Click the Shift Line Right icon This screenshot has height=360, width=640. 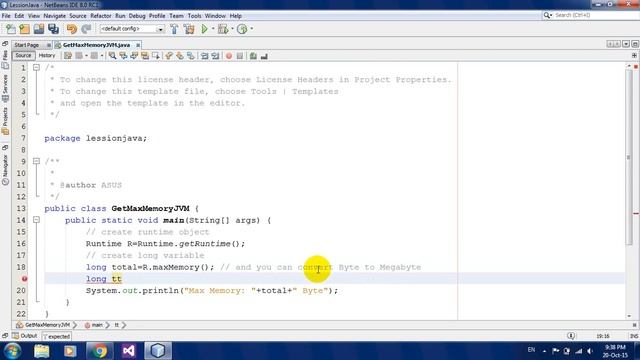(215, 56)
